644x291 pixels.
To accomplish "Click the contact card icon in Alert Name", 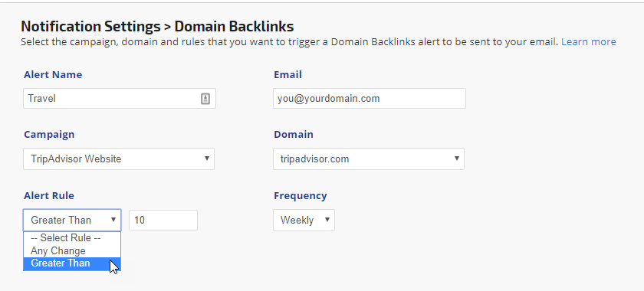I will [x=205, y=99].
